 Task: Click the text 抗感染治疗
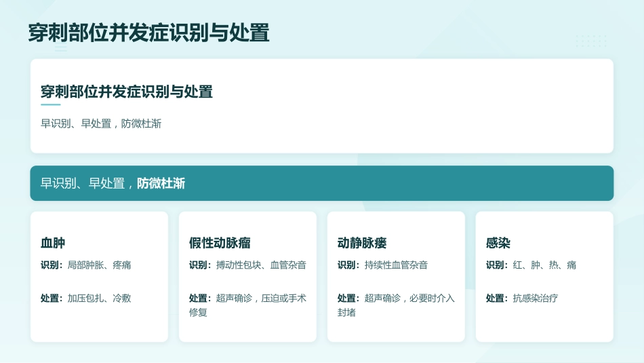[x=536, y=299]
